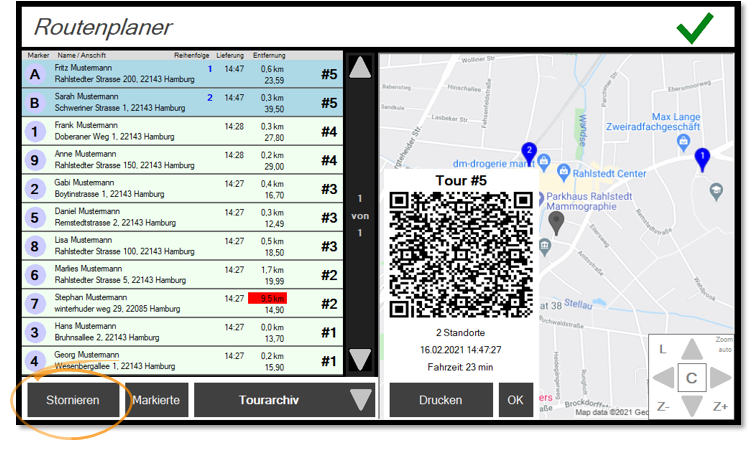The width and height of the screenshot is (748, 450).
Task: Click marker A for Fritz Mustermann
Action: tap(35, 74)
